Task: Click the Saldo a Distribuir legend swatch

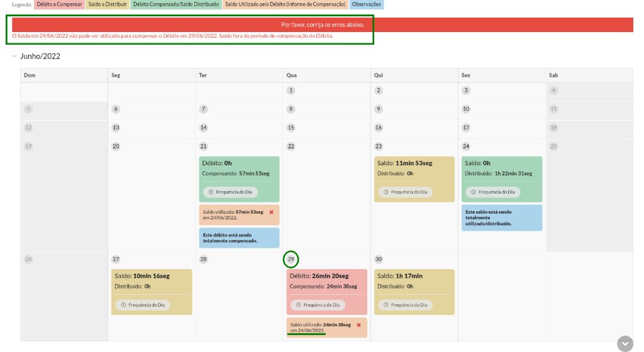Action: pyautogui.click(x=108, y=4)
